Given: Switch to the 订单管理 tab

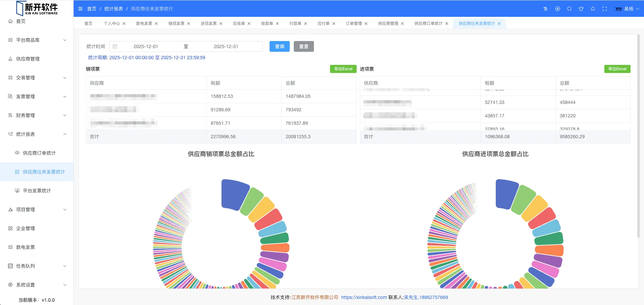Looking at the screenshot, I should tap(354, 24).
